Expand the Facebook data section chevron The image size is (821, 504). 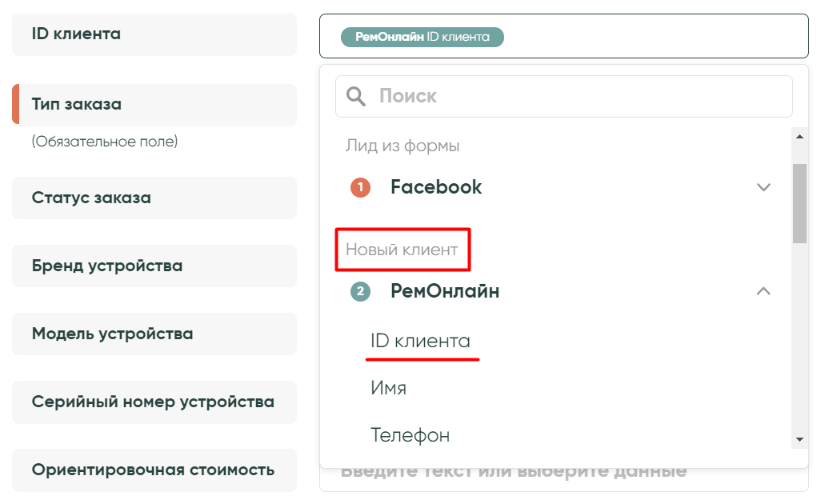coord(763,187)
